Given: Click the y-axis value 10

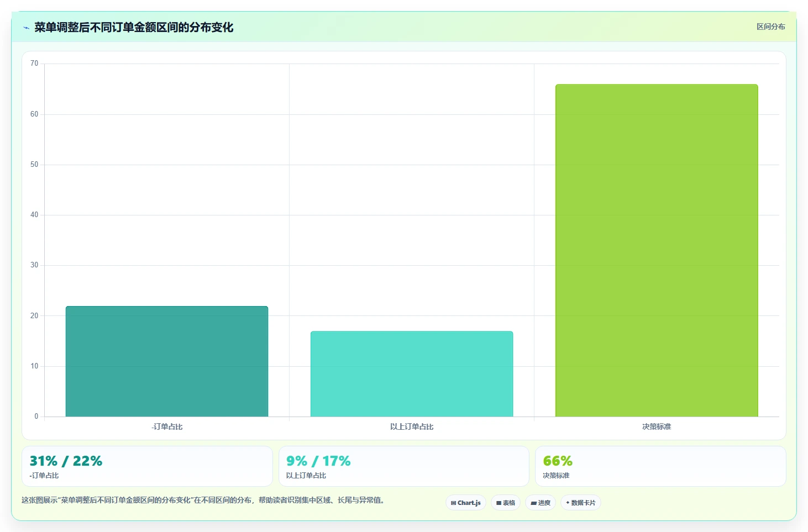Looking at the screenshot, I should [34, 366].
